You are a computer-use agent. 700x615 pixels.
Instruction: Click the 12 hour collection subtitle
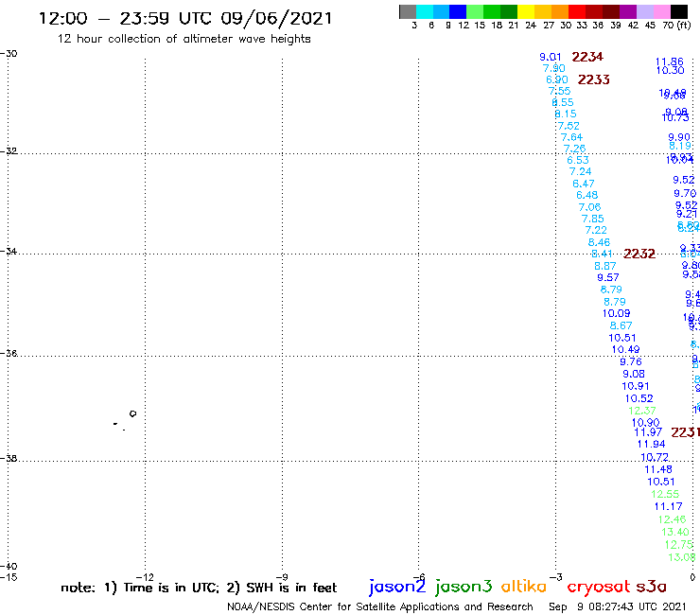184,39
